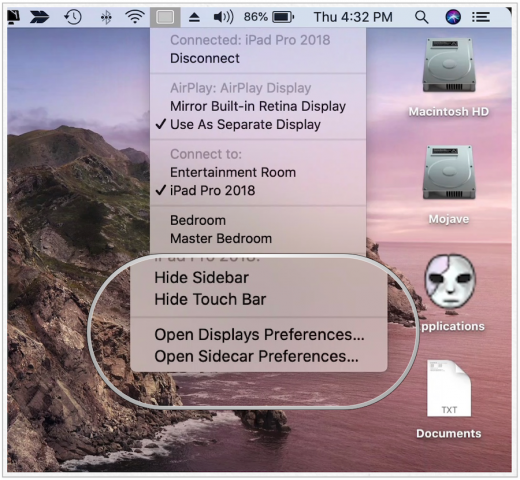Open Notification Center list icon

(481, 17)
